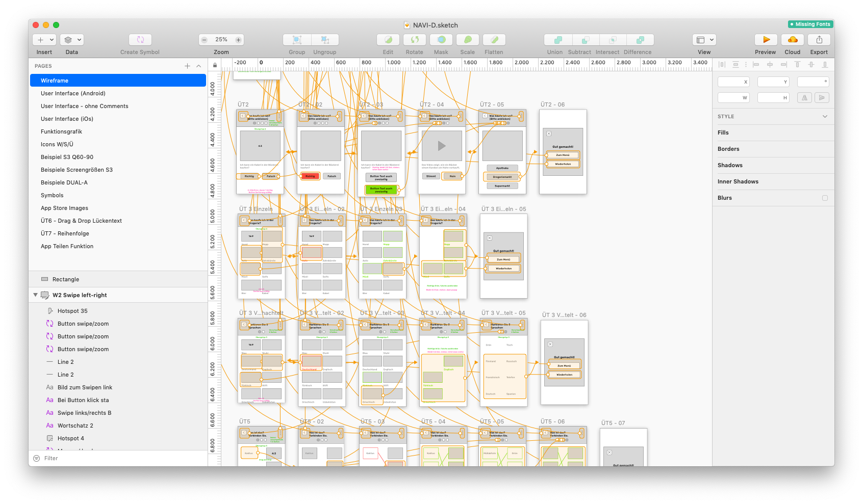This screenshot has width=863, height=504.
Task: Open User Interface - ohne Comments page
Action: coord(118,106)
